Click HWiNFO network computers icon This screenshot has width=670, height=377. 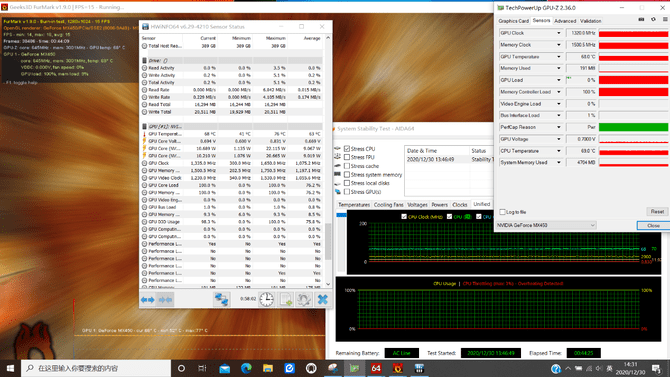pyautogui.click(x=221, y=299)
